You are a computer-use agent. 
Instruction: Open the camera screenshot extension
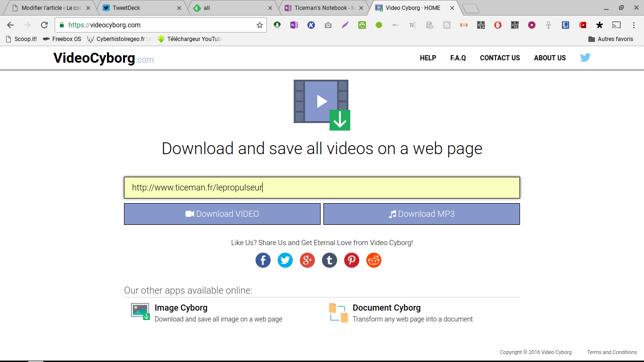328,25
